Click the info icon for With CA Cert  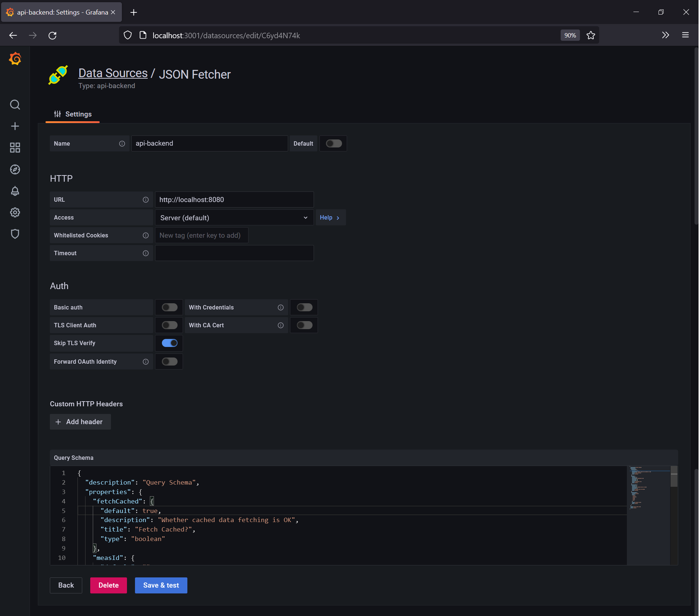point(281,325)
